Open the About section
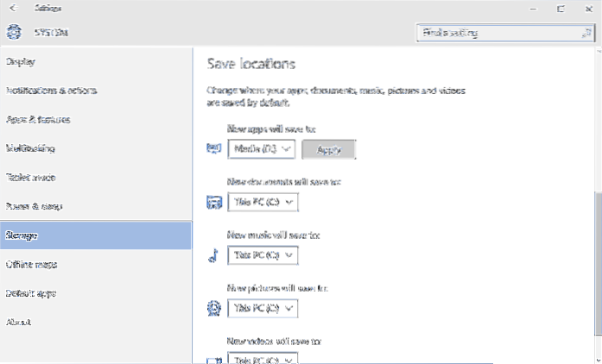Screen dimensions: 602x364 (96, 323)
